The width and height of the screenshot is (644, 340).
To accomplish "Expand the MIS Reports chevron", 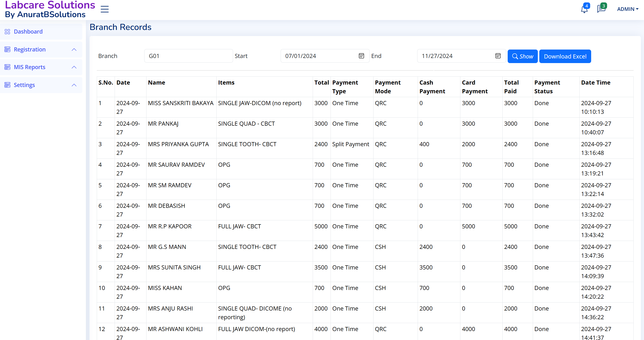I will (74, 67).
